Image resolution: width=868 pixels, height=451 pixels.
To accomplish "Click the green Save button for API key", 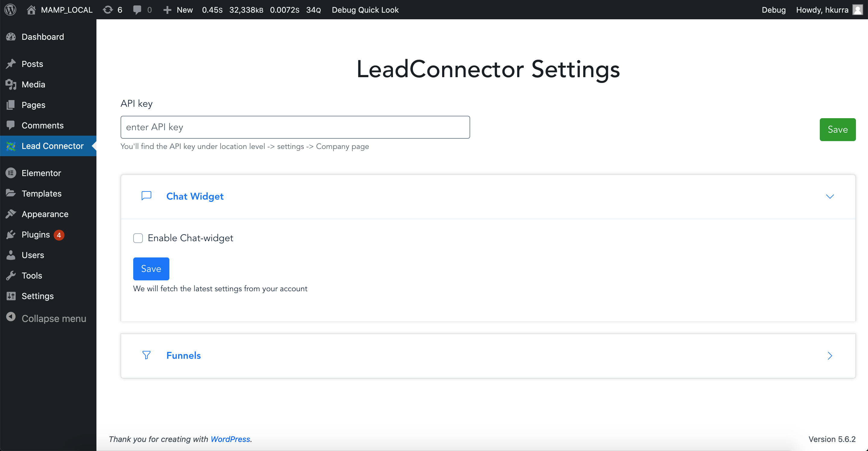I will tap(837, 129).
